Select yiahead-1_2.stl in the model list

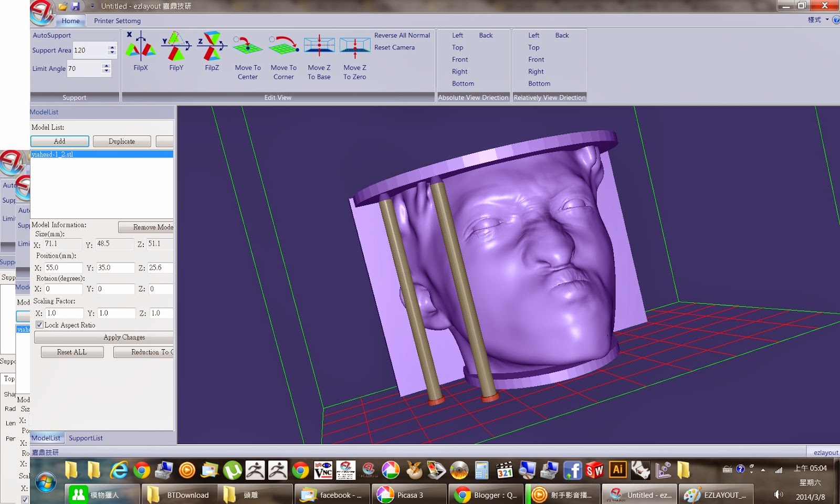(x=102, y=154)
